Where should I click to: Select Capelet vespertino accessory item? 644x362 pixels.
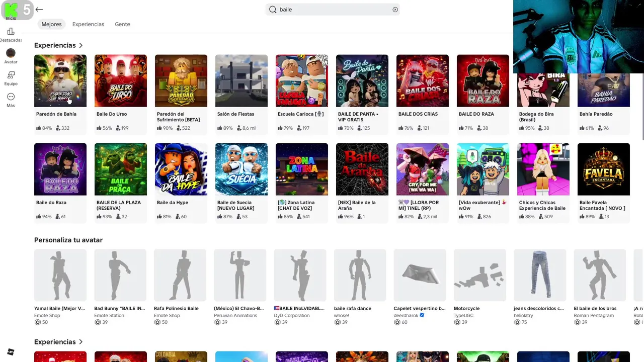pyautogui.click(x=420, y=276)
